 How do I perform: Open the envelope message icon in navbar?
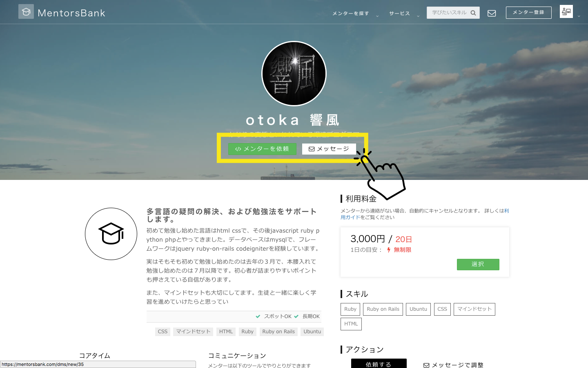tap(492, 13)
